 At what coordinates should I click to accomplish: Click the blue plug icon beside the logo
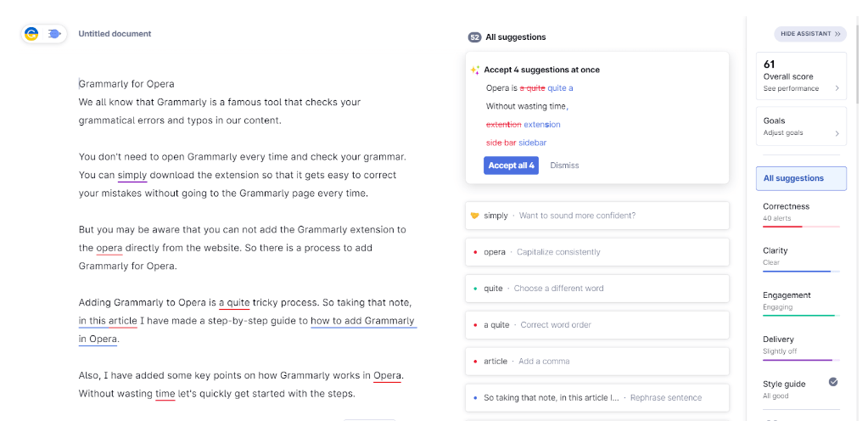click(53, 34)
